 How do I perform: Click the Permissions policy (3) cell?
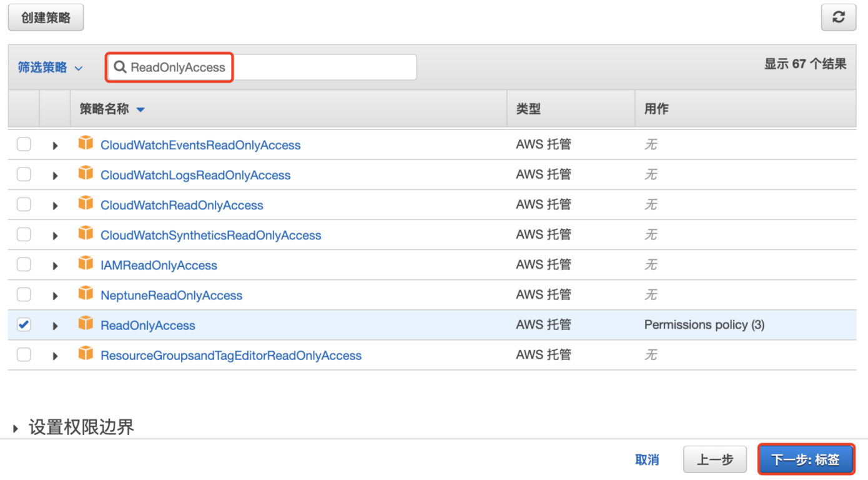tap(704, 324)
